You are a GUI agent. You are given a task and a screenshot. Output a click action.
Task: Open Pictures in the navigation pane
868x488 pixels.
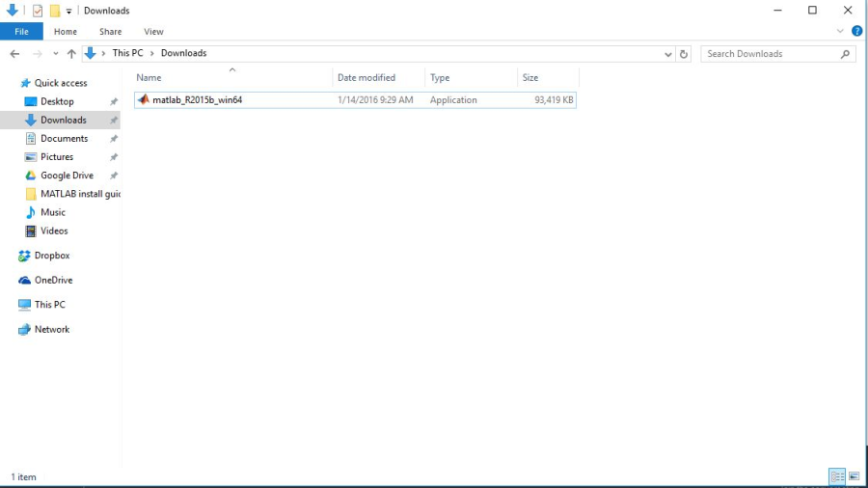(x=57, y=157)
